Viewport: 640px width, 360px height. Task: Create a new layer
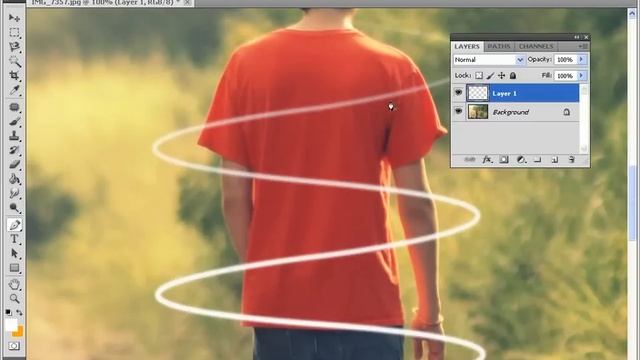[554, 160]
